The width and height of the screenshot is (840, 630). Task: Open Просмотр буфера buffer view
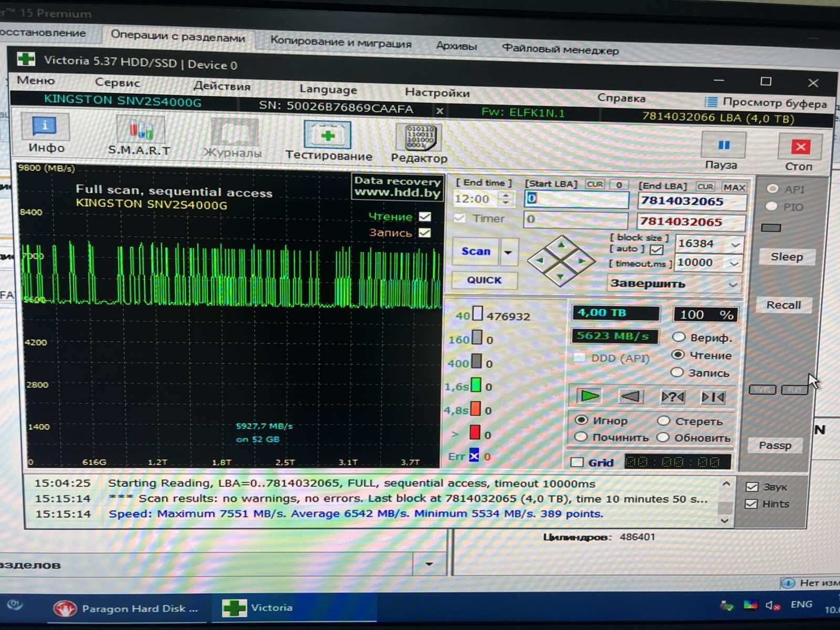click(765, 102)
